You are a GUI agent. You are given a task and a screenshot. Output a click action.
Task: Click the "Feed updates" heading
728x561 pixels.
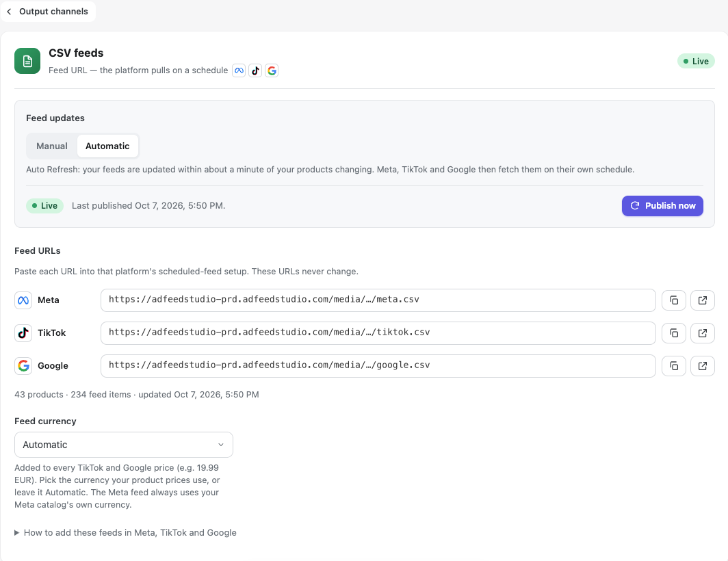[55, 118]
